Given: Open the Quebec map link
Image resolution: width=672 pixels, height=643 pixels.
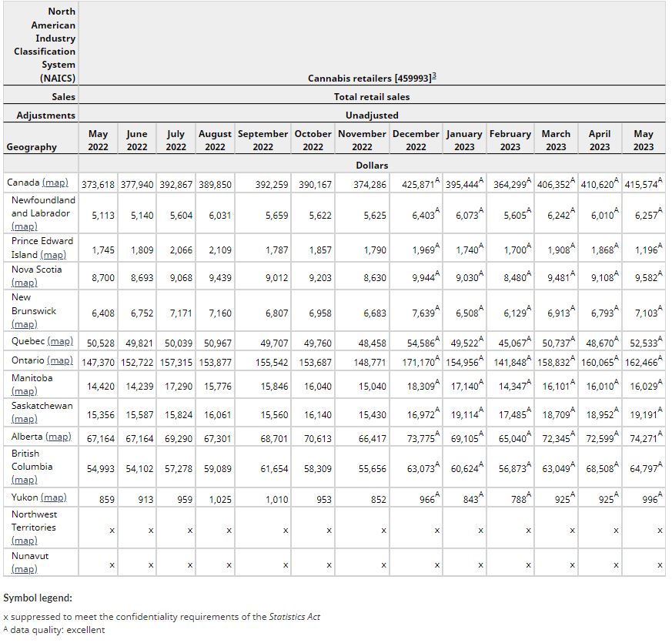Looking at the screenshot, I should (x=60, y=341).
